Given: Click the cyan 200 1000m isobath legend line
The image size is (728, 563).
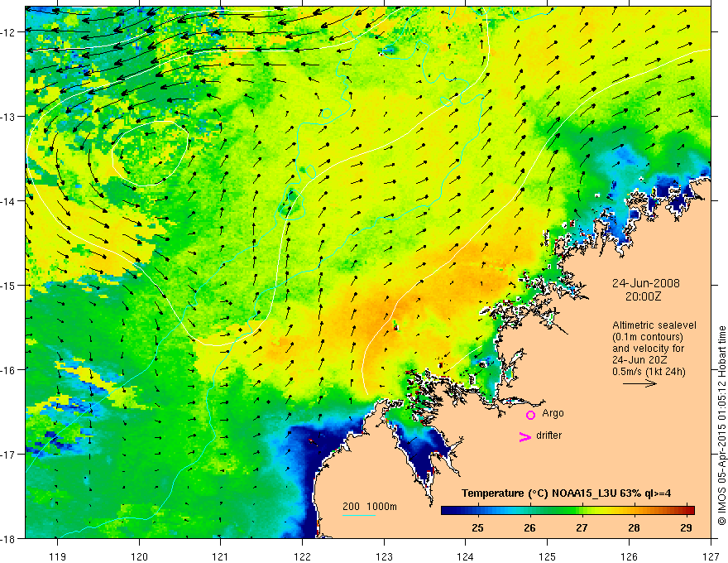Looking at the screenshot, I should pyautogui.click(x=359, y=515).
